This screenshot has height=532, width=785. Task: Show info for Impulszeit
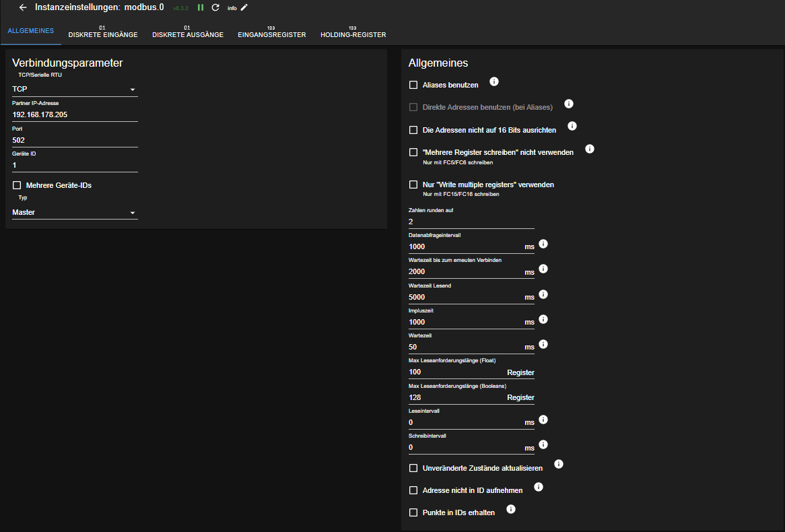(x=543, y=319)
